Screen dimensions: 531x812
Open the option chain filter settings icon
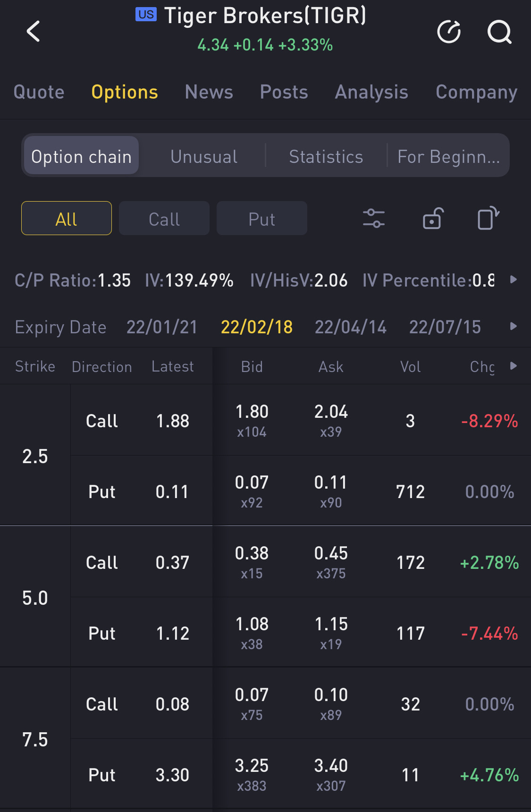click(374, 219)
